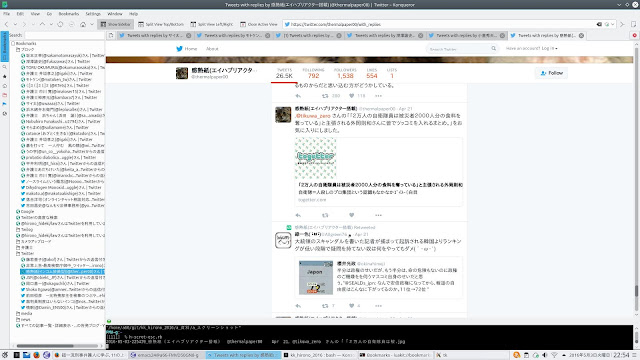This screenshot has width=640, height=360.
Task: Click the Twitter search magnifier icon
Action: (x=493, y=49)
